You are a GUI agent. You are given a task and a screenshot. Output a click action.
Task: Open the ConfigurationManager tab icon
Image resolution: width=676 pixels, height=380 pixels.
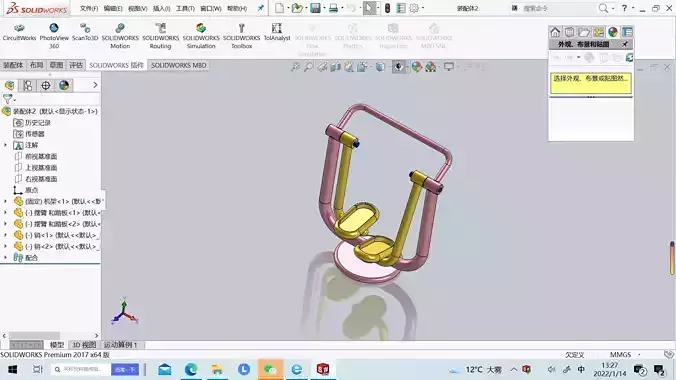tap(28, 85)
